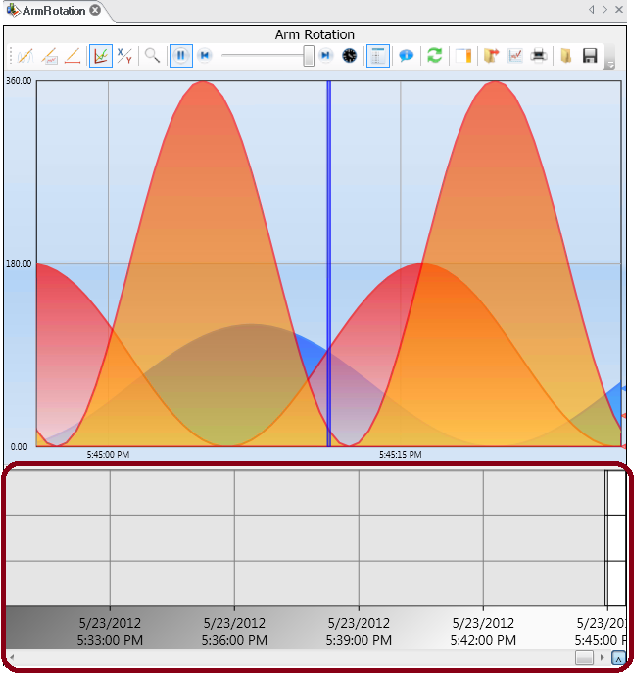This screenshot has height=676, width=637.
Task: Click the skip-to-end playback button
Action: [326, 56]
